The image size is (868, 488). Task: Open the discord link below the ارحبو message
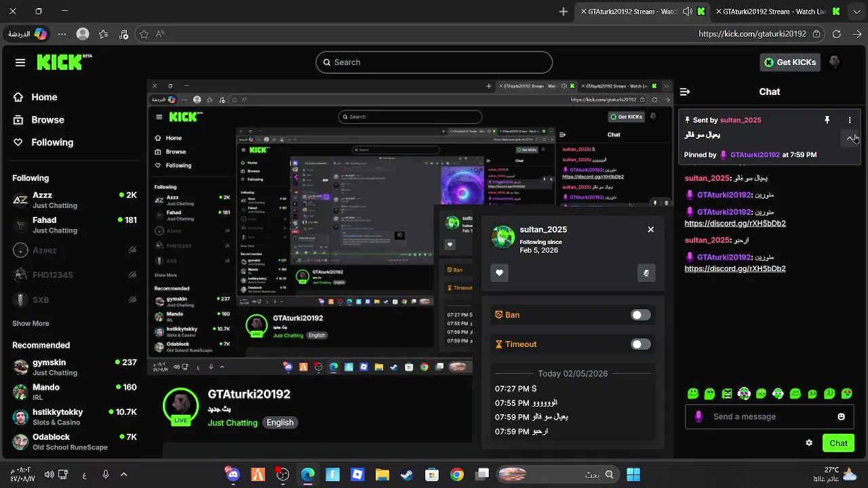pyautogui.click(x=735, y=268)
